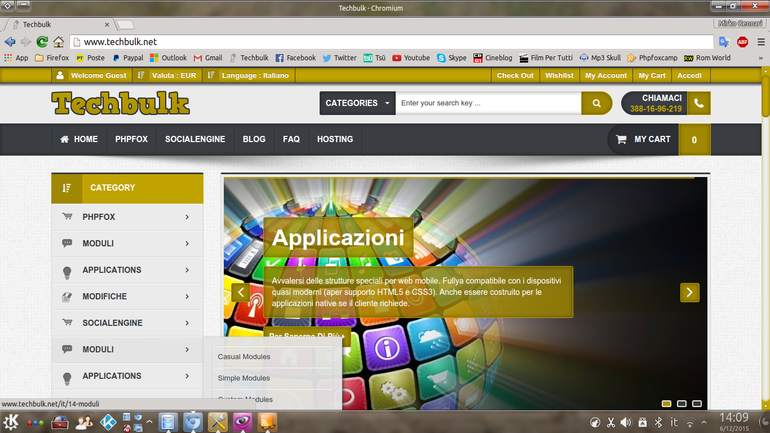The height and width of the screenshot is (433, 770).
Task: Expand hidden system tray icons arrow
Action: point(704,422)
